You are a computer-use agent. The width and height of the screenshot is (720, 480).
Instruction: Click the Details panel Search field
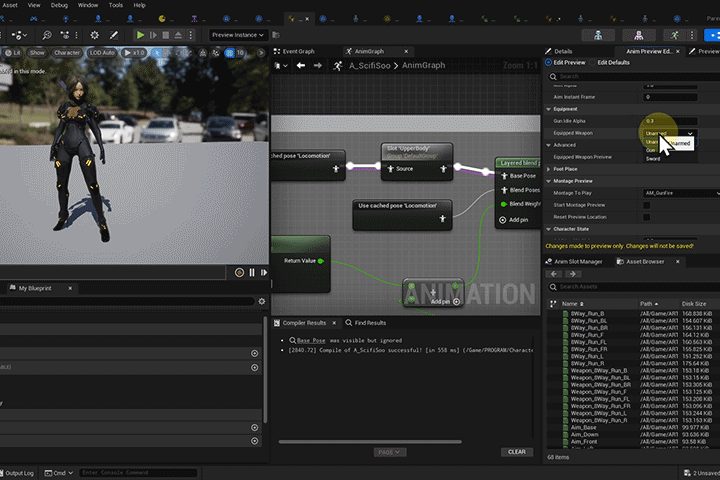tap(634, 76)
